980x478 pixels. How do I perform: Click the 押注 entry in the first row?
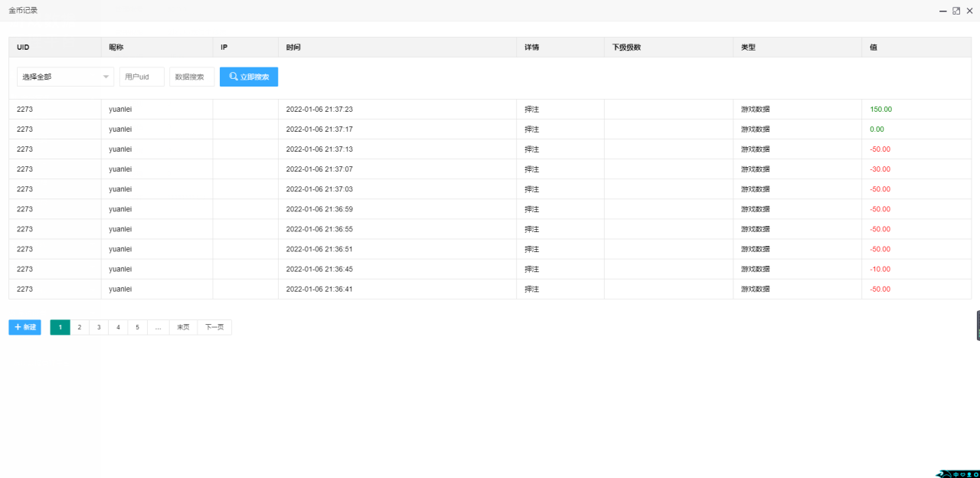(x=532, y=109)
